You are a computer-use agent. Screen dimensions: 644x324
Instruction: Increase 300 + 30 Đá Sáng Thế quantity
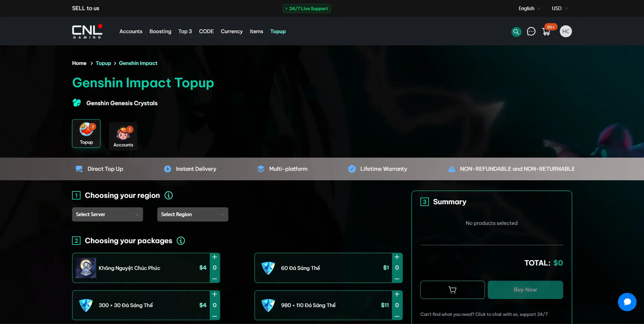point(214,294)
